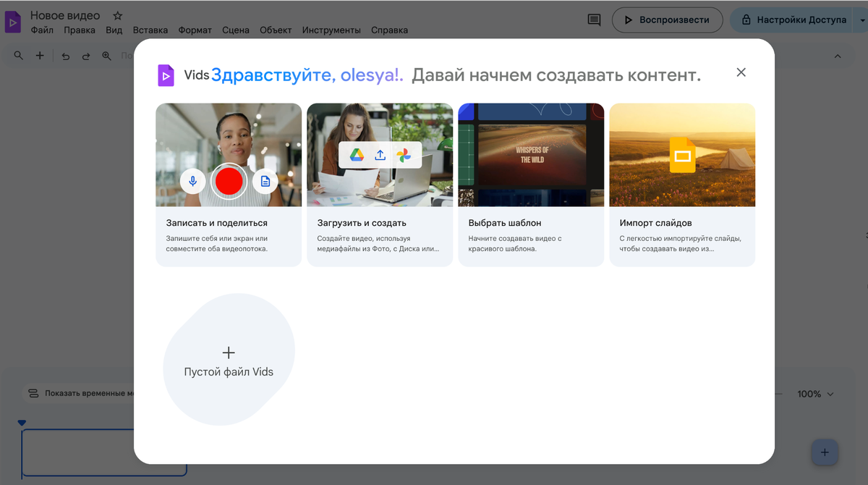Click the Воспроизвести play button

pos(667,20)
